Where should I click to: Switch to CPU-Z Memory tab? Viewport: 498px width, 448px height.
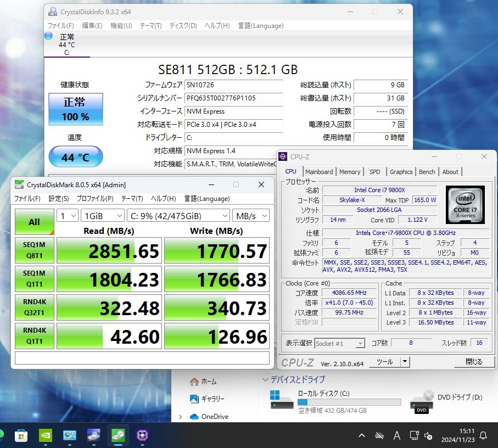pos(350,172)
